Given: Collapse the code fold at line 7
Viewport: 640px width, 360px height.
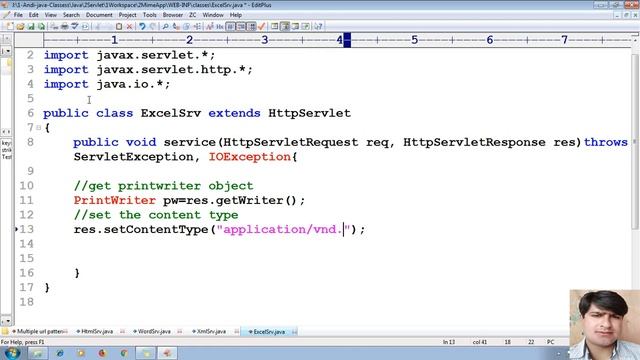Looking at the screenshot, I should click(x=38, y=128).
